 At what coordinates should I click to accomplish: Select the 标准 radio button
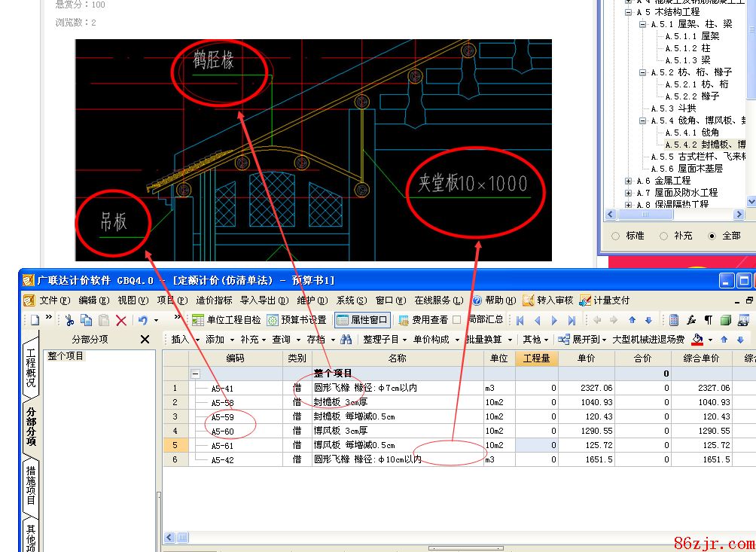tap(616, 236)
